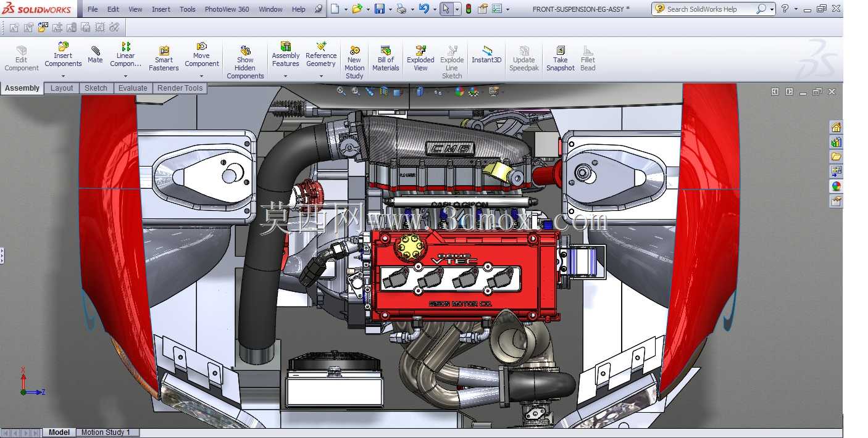The image size is (868, 438).
Task: Click the Open folder icon
Action: pyautogui.click(x=357, y=9)
